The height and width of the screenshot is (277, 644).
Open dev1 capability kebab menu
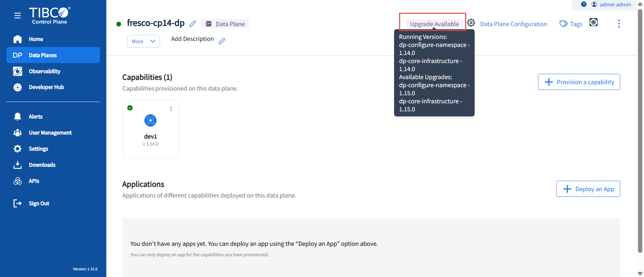(171, 109)
